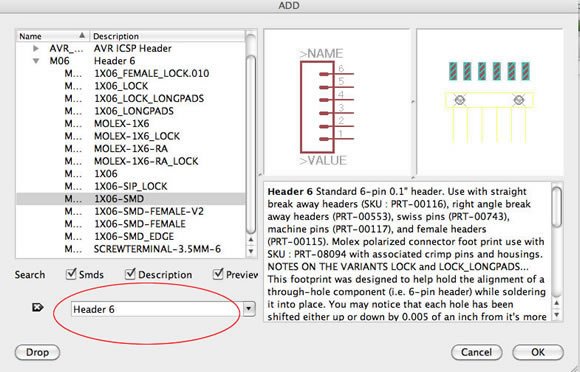Toggle the Description checkbox
Screen dimensions: 580x372
point(130,274)
